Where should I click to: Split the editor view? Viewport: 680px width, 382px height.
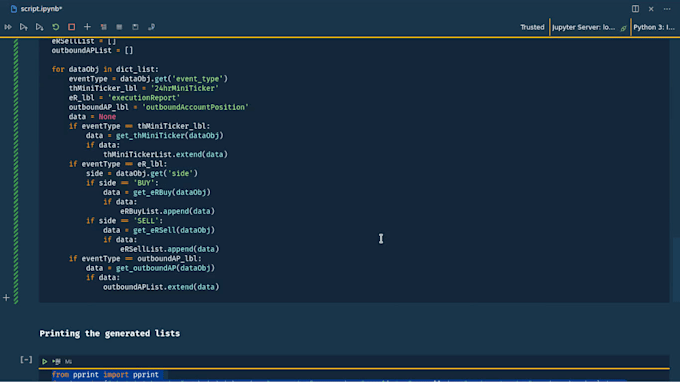pos(635,9)
